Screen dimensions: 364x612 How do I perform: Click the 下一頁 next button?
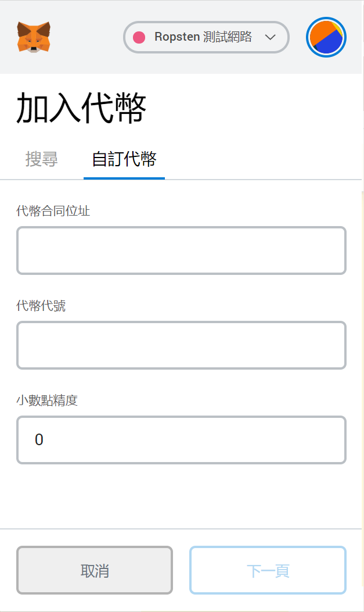(x=268, y=570)
